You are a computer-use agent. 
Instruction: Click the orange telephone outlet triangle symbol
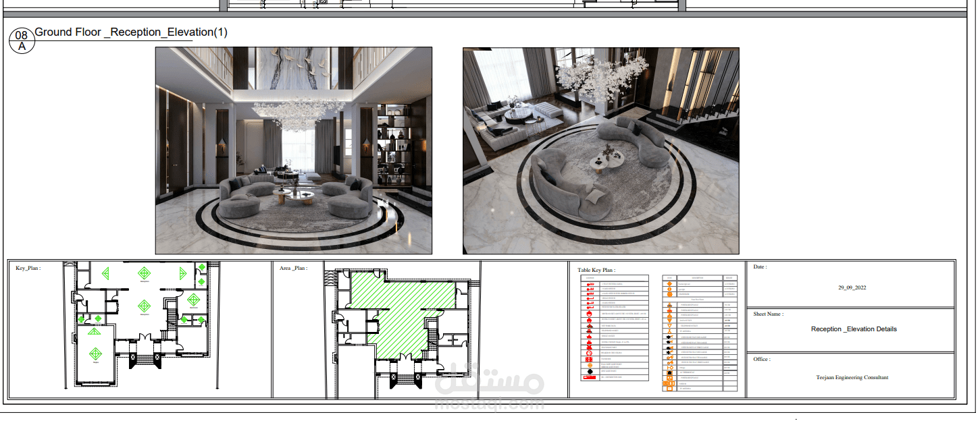click(x=669, y=325)
